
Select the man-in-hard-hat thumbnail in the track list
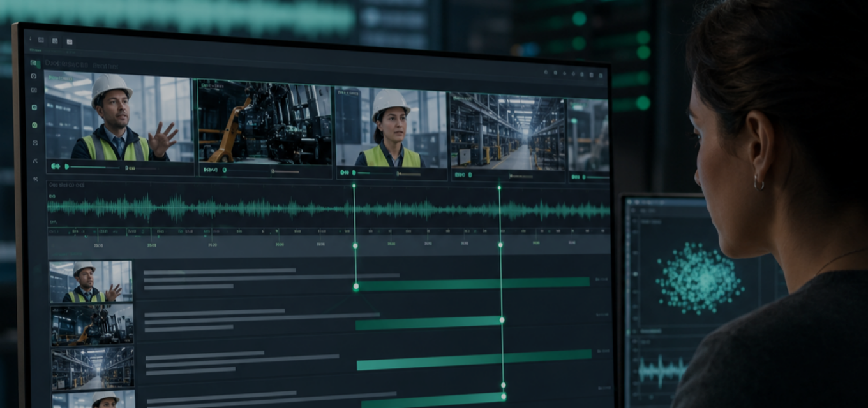point(91,281)
